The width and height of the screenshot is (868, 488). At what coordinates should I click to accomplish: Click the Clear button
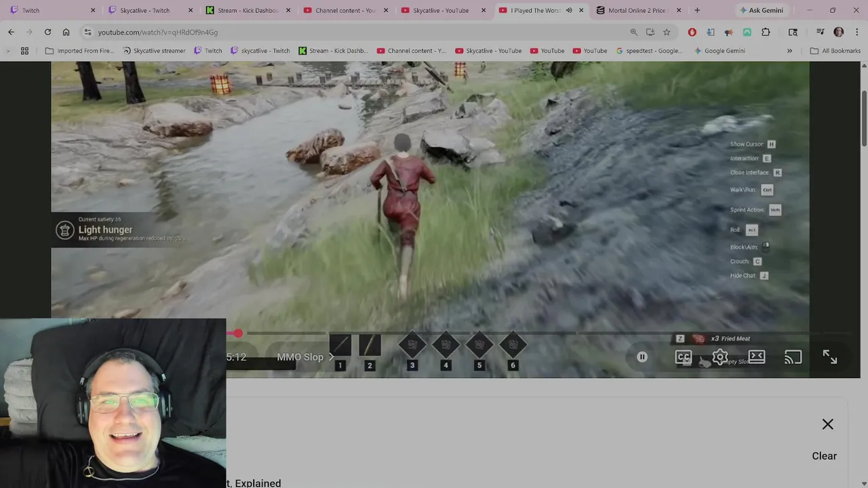[x=825, y=456]
